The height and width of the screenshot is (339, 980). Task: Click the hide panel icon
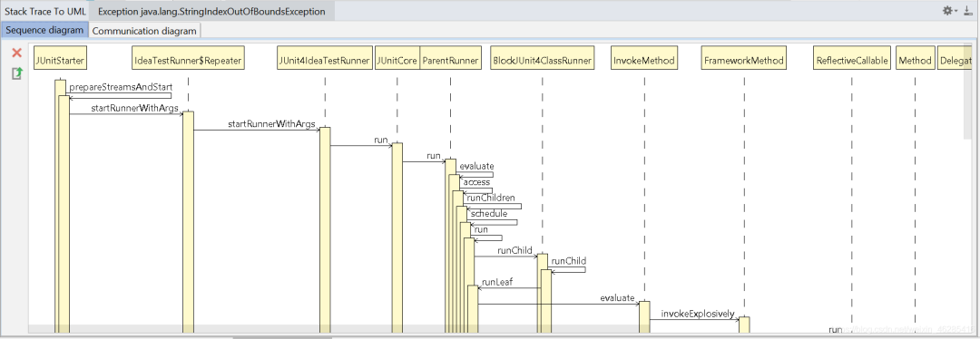(968, 11)
